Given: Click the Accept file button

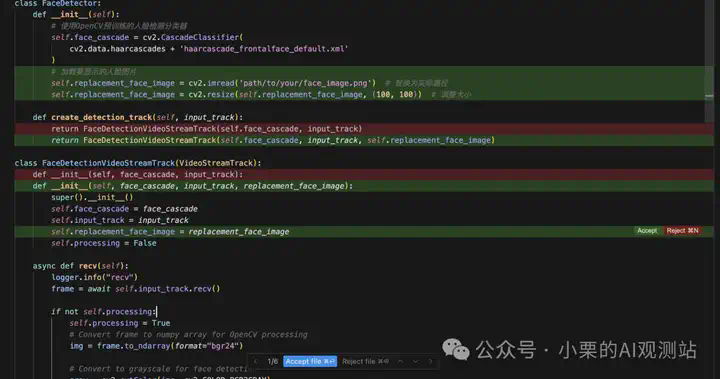Looking at the screenshot, I should pyautogui.click(x=310, y=362).
